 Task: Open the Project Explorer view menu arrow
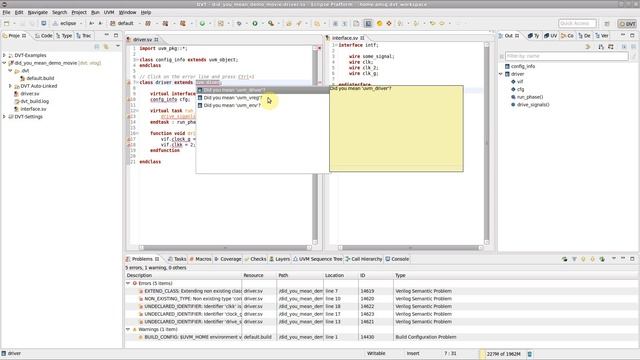coord(118,47)
